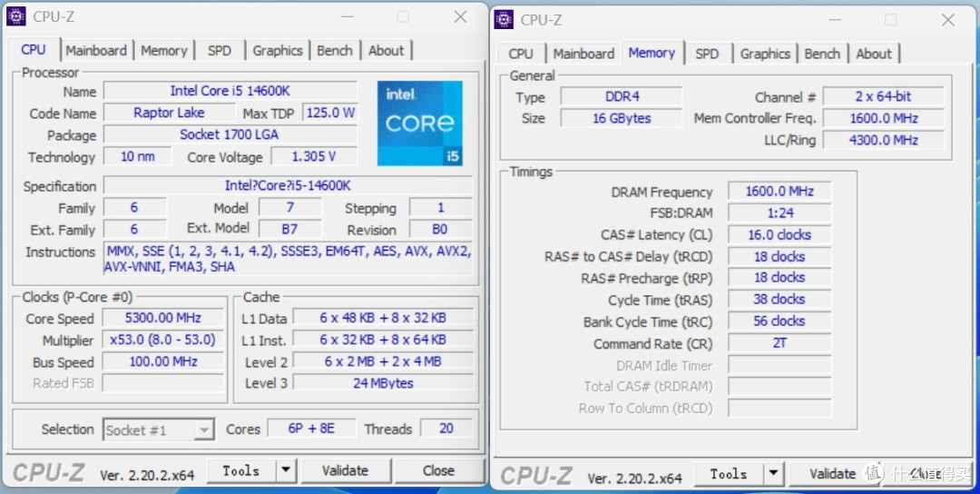
Task: Click the Revision value B0
Action: 440,229
